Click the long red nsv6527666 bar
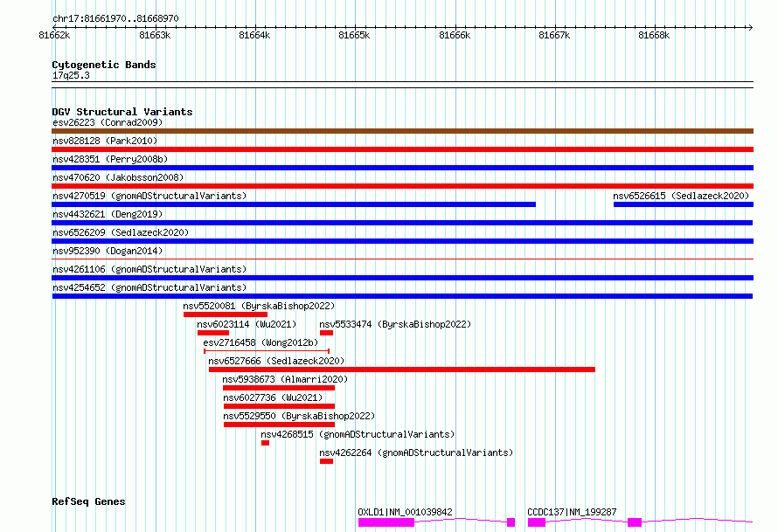 [402, 370]
